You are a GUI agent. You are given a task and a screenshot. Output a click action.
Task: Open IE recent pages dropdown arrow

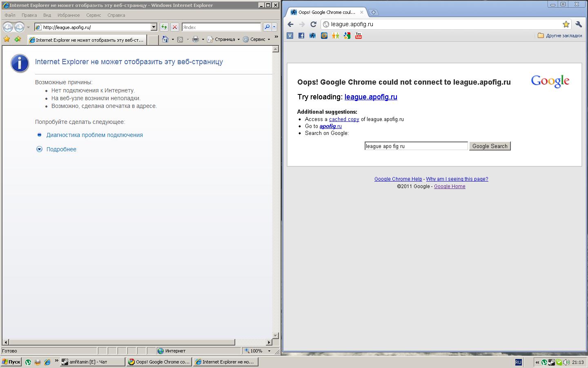point(28,27)
